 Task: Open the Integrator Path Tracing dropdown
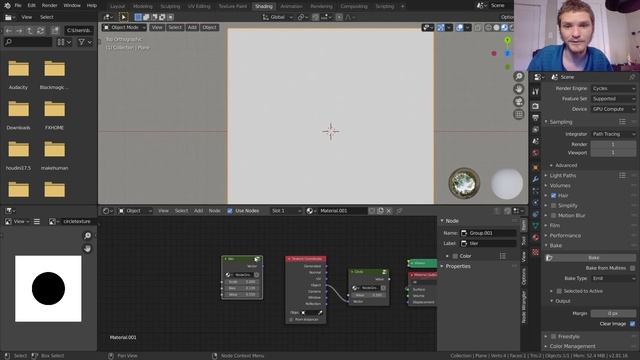click(x=613, y=134)
